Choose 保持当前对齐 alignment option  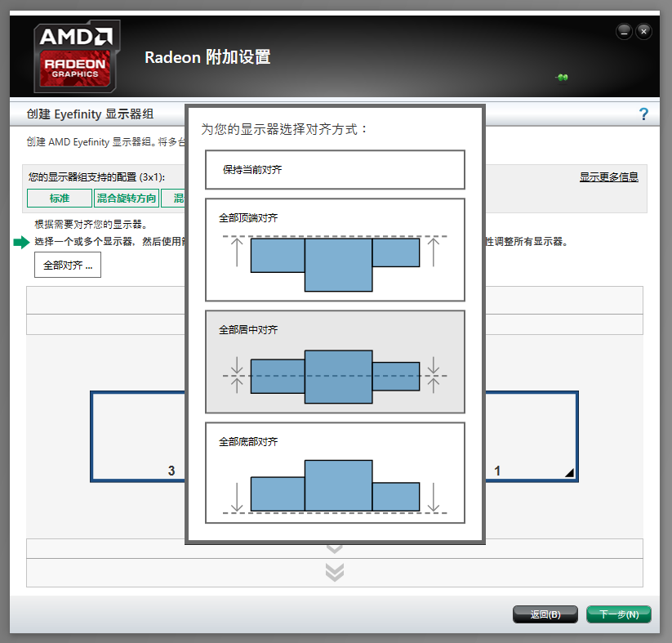[x=335, y=170]
